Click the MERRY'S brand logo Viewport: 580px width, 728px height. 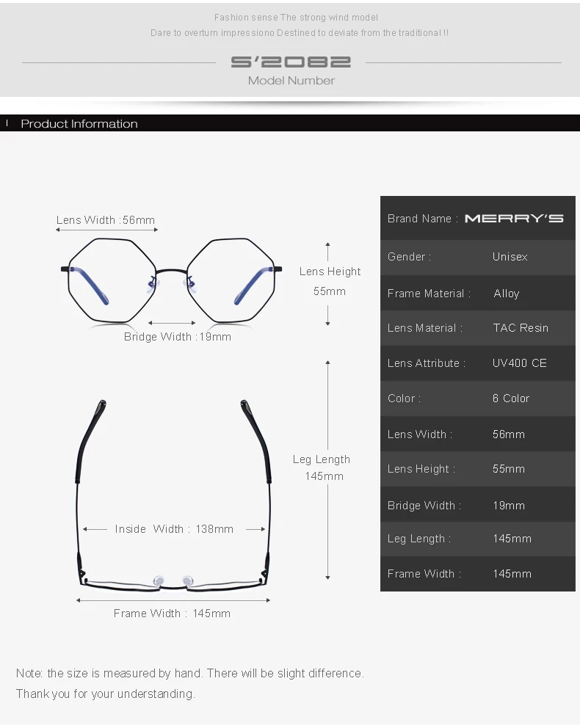pos(514,219)
